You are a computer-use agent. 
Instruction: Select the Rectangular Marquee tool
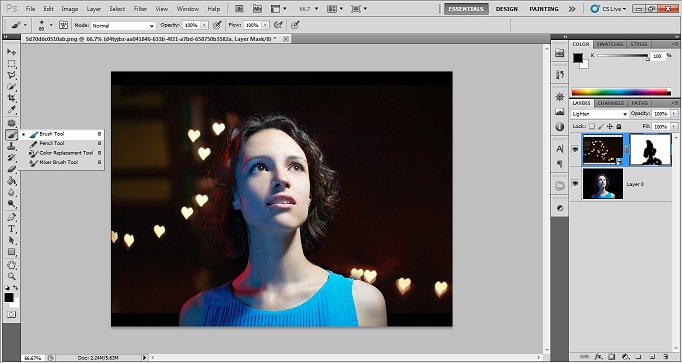11,64
